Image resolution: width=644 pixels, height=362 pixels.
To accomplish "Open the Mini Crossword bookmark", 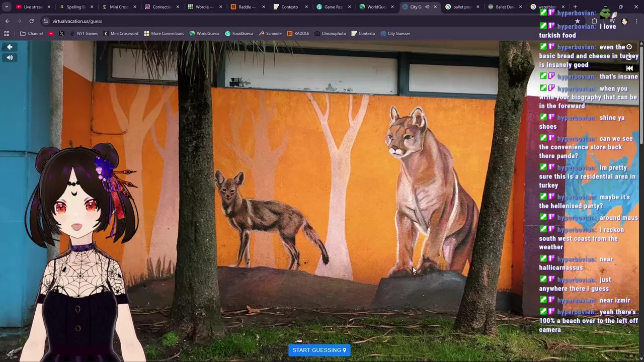I will pyautogui.click(x=121, y=34).
